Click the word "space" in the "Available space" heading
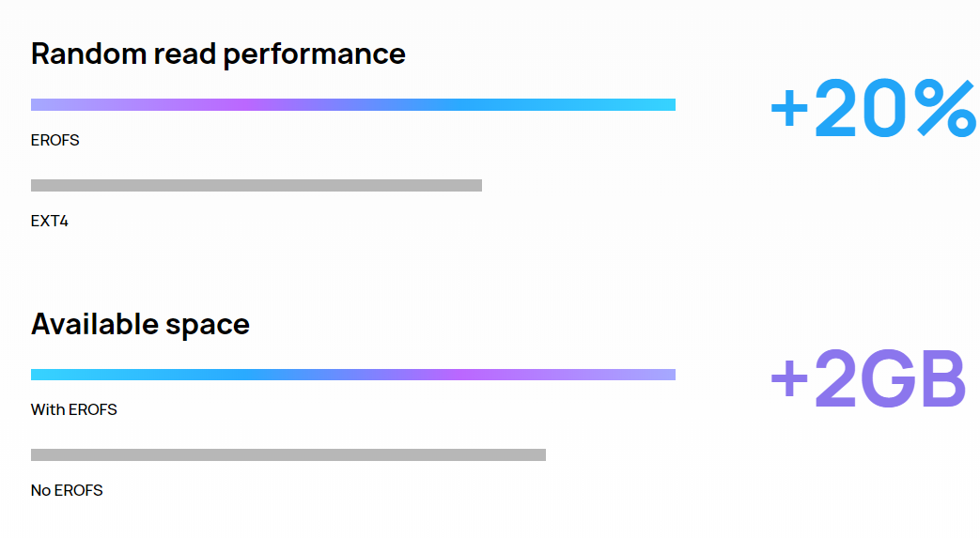 [209, 326]
